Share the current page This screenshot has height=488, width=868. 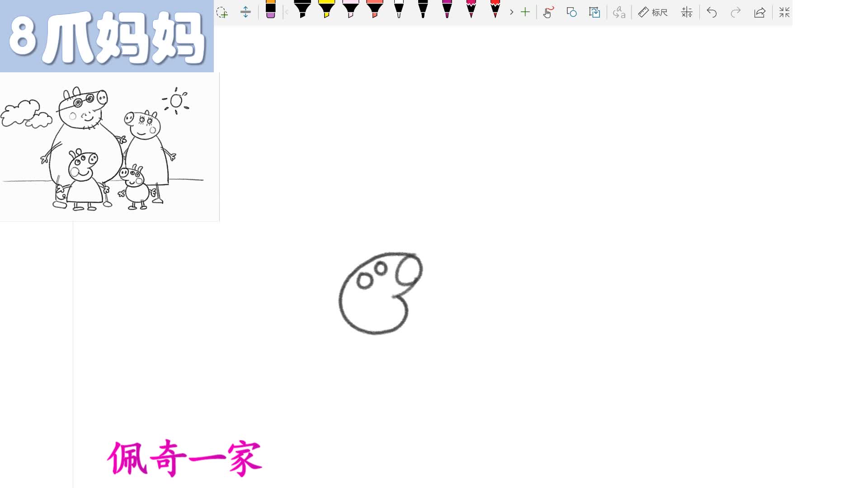tap(760, 12)
